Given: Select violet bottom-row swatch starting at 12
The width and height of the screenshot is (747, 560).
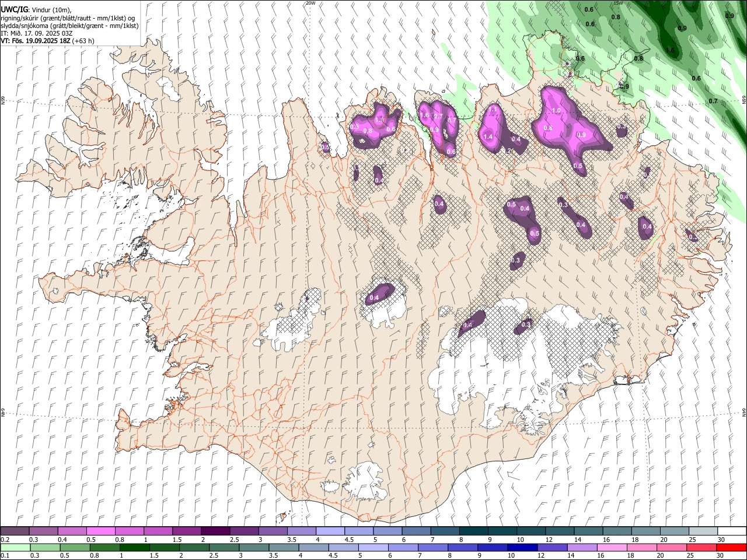Looking at the screenshot, I should [552, 547].
